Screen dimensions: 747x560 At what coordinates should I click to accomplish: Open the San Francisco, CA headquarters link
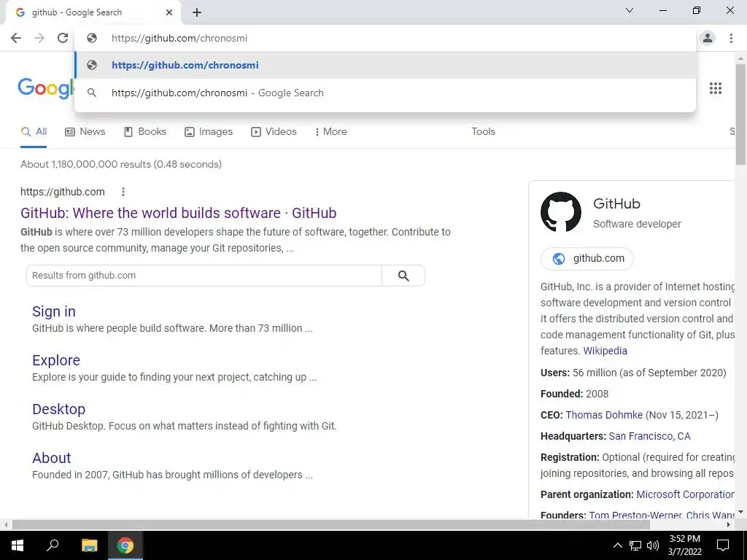(649, 436)
